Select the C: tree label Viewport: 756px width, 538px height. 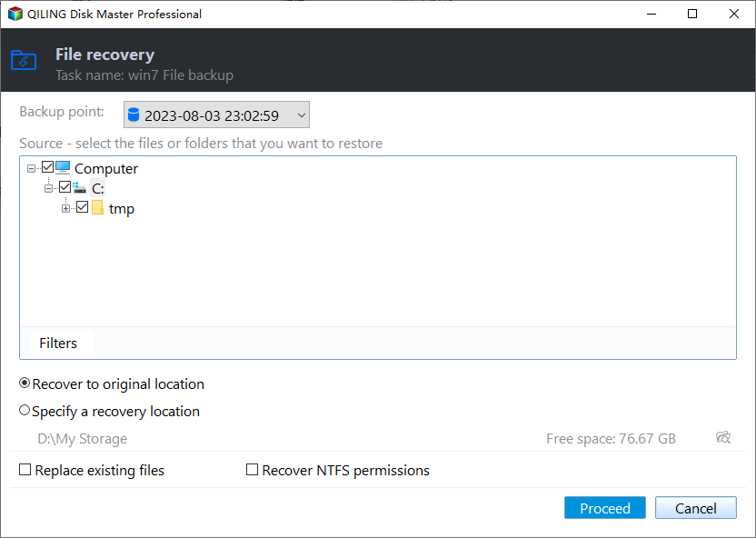(x=98, y=188)
